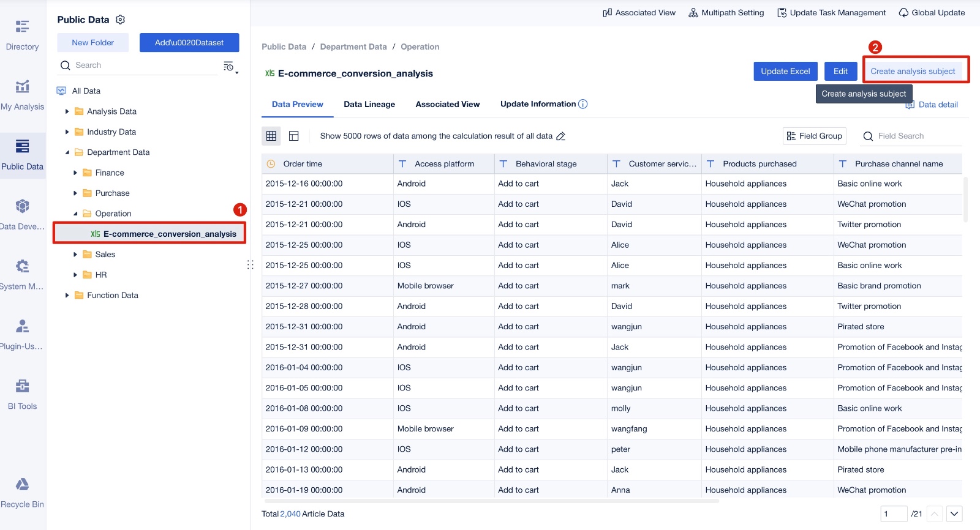Screen dimensions: 980x530
Task: Click the Edit button
Action: tap(840, 71)
